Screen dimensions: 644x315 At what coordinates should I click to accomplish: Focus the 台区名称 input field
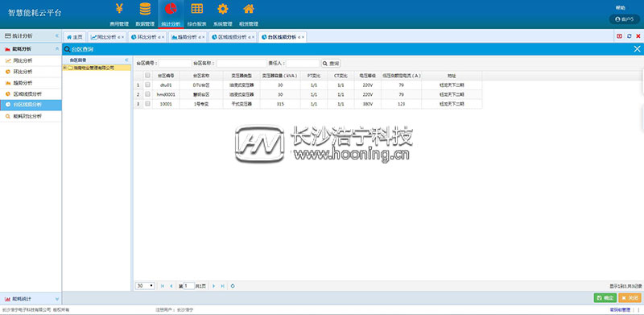(242, 64)
